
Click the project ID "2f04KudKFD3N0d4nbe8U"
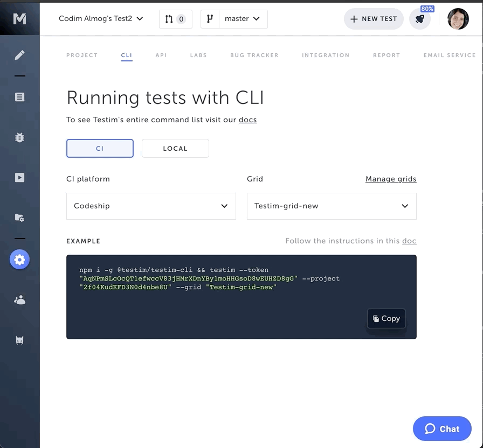(x=125, y=287)
